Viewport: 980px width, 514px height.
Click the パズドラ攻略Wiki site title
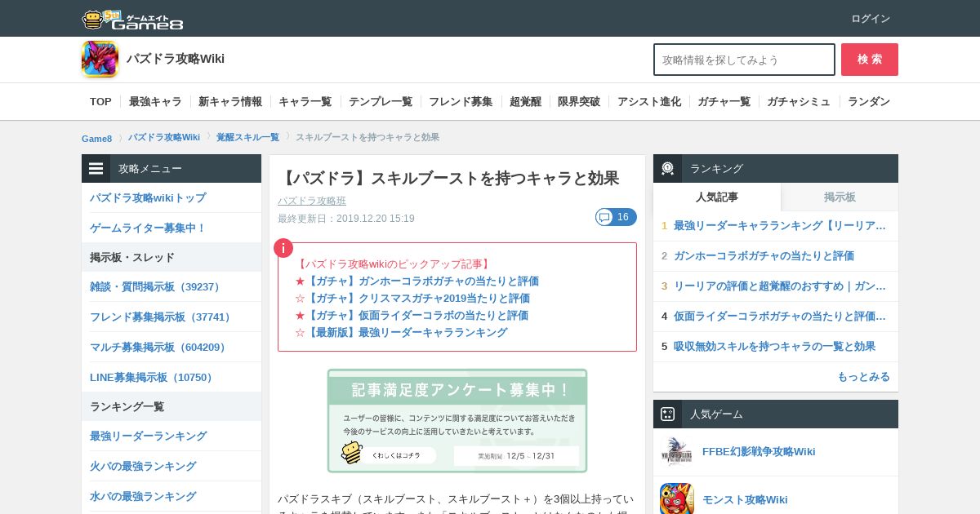(x=176, y=59)
